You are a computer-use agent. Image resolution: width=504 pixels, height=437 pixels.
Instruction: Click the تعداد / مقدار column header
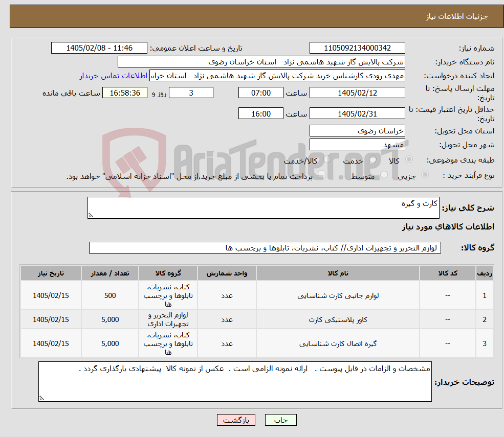(x=110, y=273)
